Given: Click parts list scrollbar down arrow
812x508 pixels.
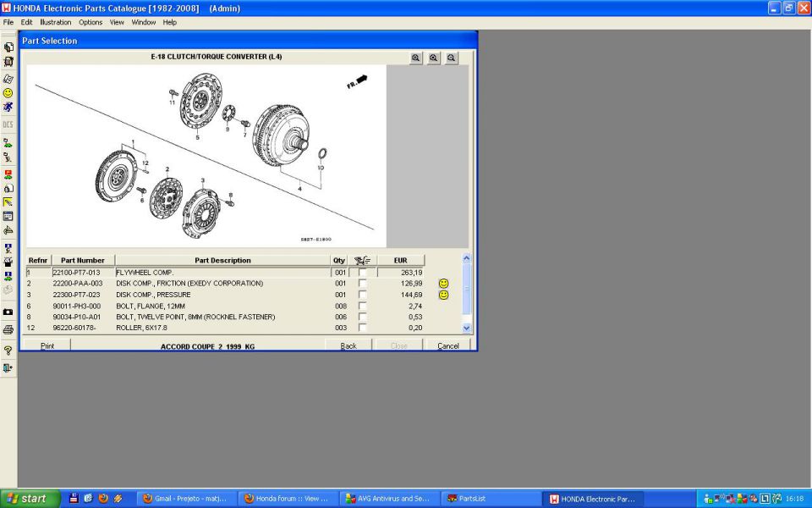Looking at the screenshot, I should (x=466, y=328).
